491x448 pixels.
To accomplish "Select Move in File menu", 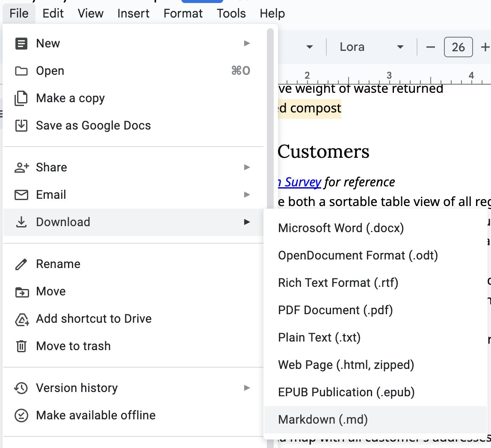I will pyautogui.click(x=133, y=292).
